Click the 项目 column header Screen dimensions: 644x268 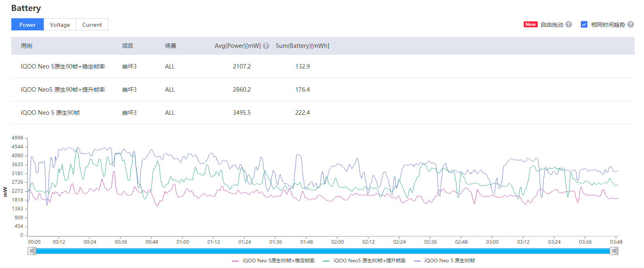[x=128, y=46]
